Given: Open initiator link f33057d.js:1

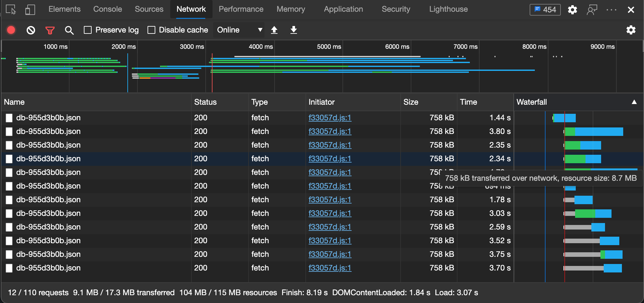Looking at the screenshot, I should pyautogui.click(x=329, y=118).
